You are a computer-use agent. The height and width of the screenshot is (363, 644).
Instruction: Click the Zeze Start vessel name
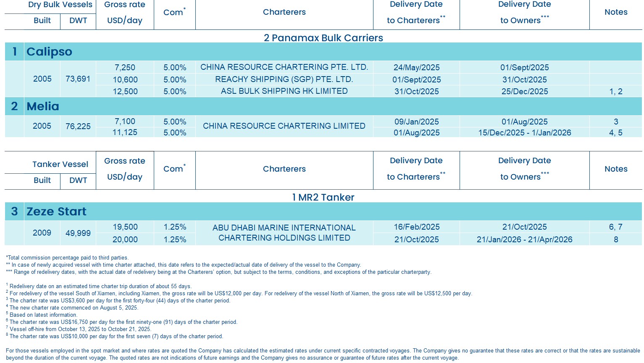tap(56, 212)
